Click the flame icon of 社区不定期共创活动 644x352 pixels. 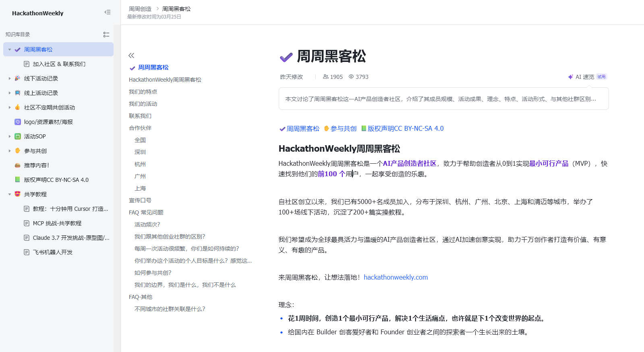18,107
